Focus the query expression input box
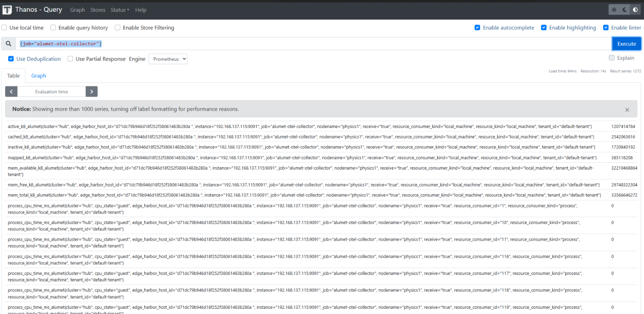The width and height of the screenshot is (644, 314). point(314,44)
